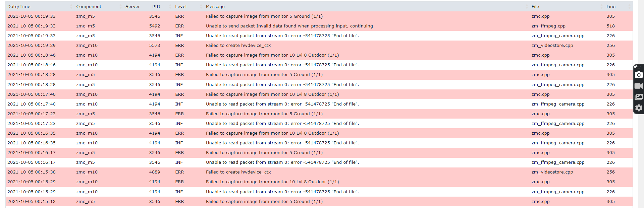644x208 pixels.
Task: Click the sort arrows beside Line column
Action: (x=629, y=7)
